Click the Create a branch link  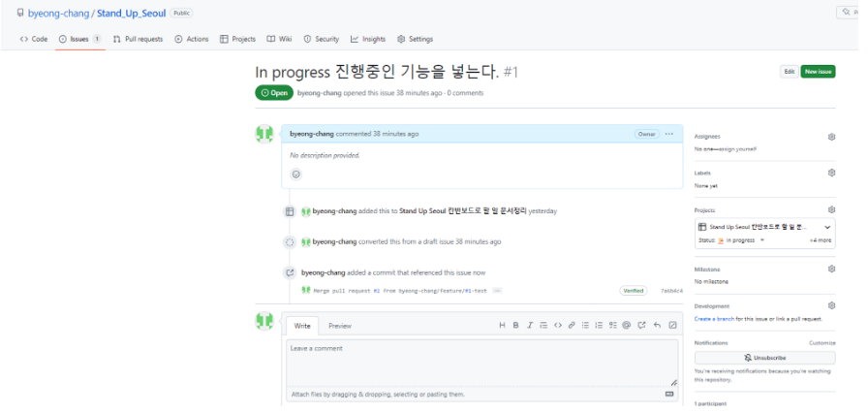[714, 319]
